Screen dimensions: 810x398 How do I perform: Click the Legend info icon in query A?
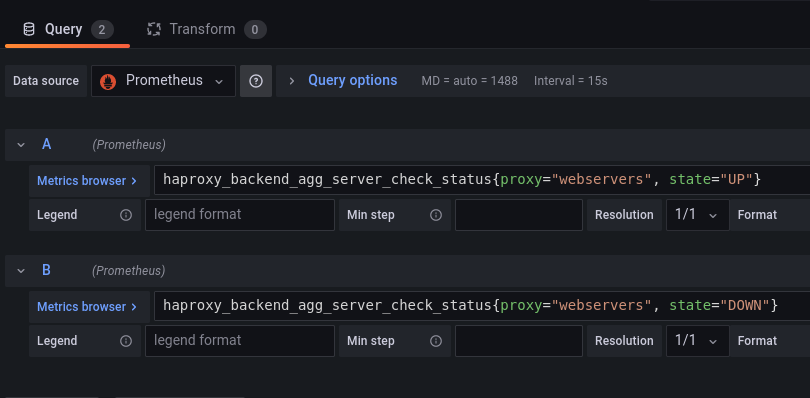126,215
